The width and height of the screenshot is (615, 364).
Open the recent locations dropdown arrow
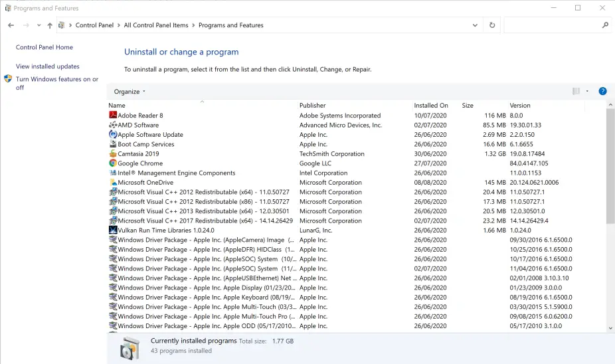39,25
